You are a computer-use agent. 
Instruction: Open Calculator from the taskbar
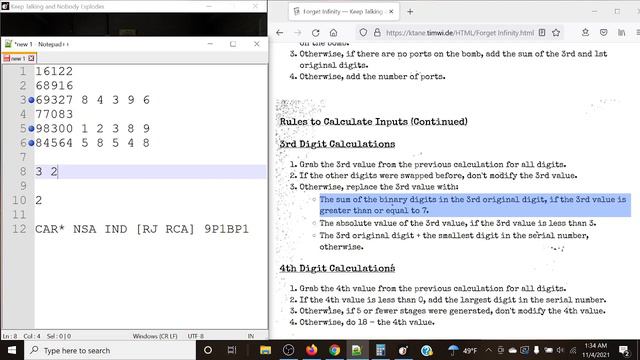coord(380,350)
